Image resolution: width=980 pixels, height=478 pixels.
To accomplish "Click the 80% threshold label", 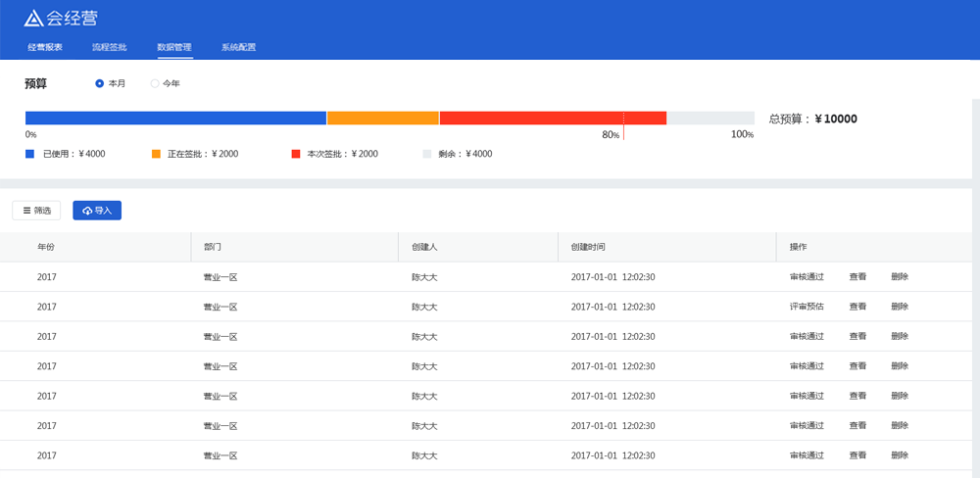I will pos(611,135).
